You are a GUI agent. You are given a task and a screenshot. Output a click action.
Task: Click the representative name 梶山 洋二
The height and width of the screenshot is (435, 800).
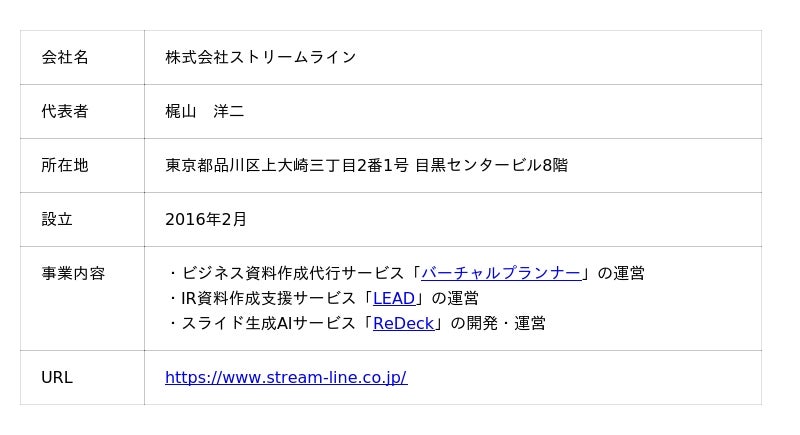coord(204,111)
